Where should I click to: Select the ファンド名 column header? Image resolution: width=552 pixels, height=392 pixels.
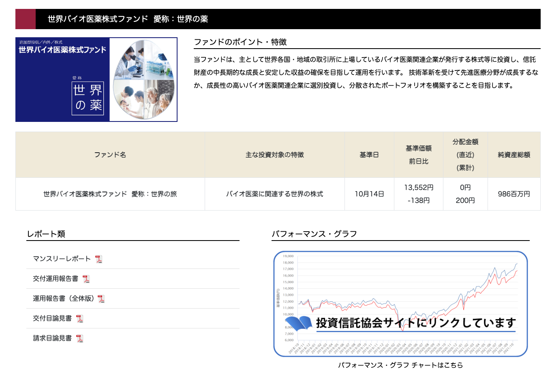(x=110, y=155)
